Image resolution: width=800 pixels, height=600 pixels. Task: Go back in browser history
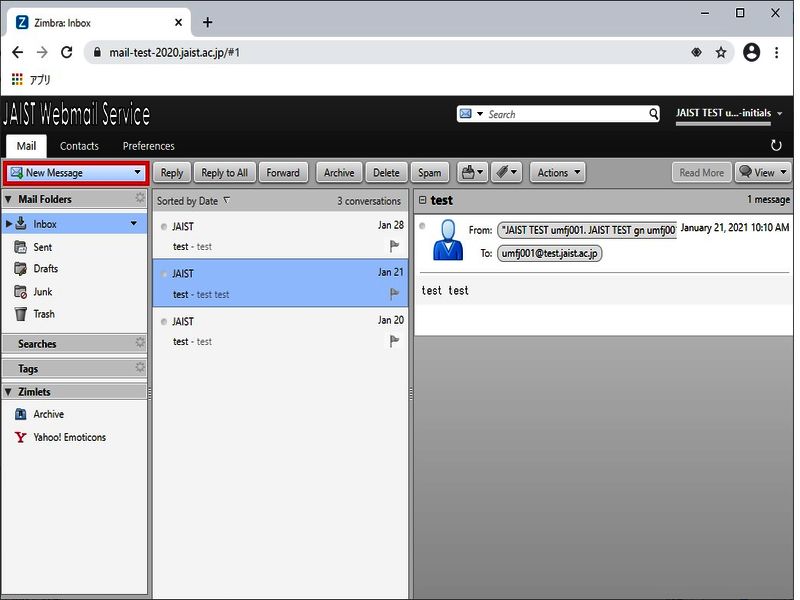pyautogui.click(x=17, y=52)
